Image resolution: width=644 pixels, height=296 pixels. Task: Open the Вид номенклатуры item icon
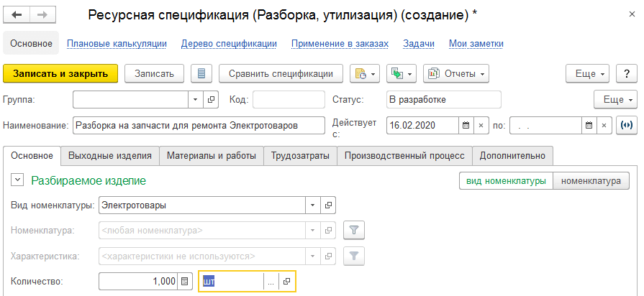click(328, 205)
